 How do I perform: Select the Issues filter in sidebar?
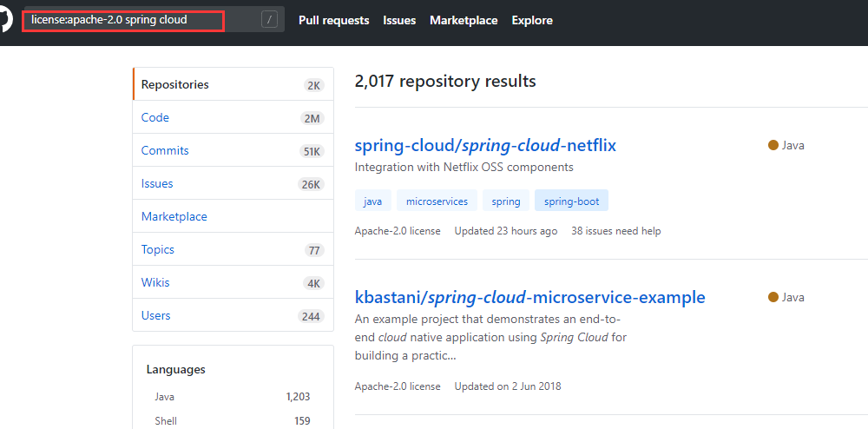click(x=233, y=183)
